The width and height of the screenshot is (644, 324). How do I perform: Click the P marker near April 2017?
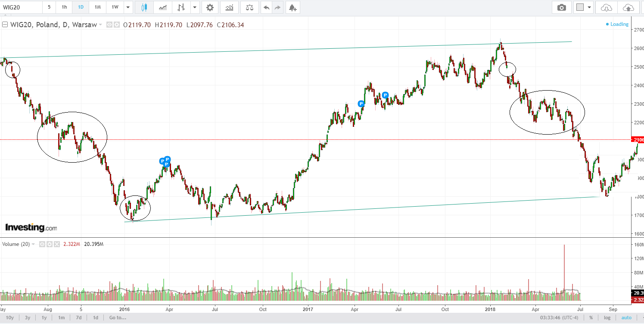(361, 104)
